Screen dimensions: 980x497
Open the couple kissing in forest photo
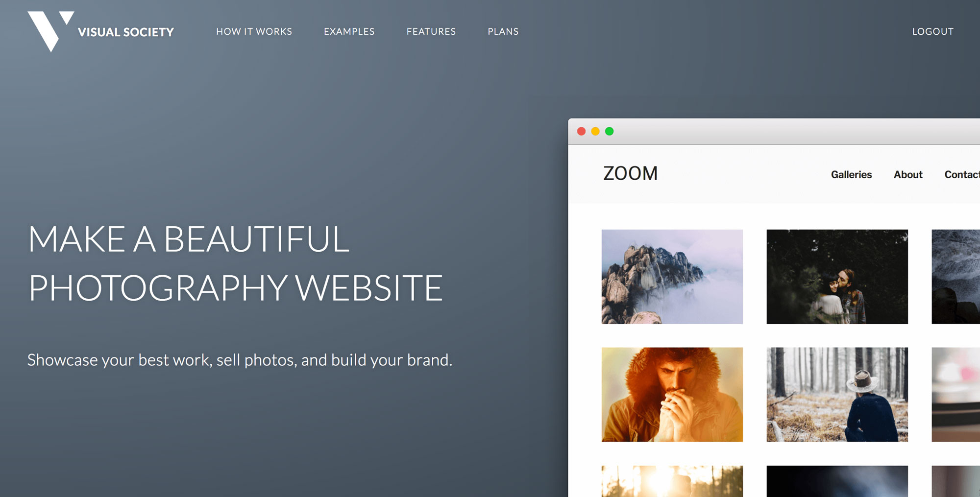click(837, 277)
